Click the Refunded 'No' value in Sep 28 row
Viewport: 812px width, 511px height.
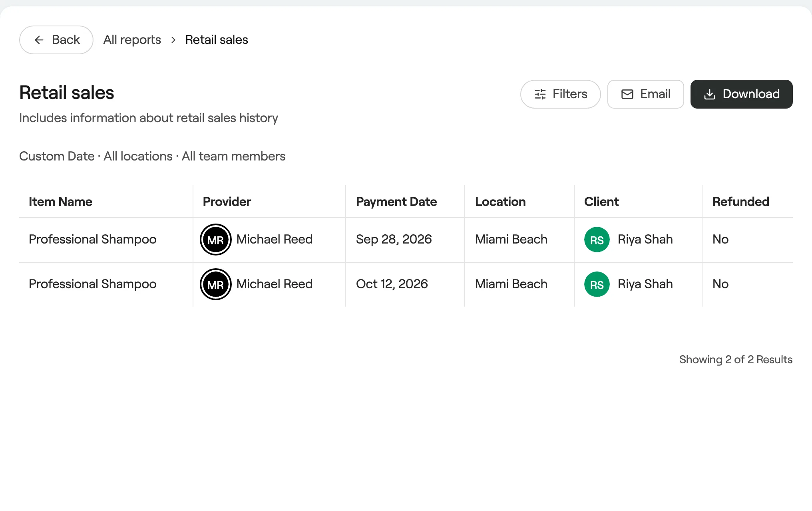[x=720, y=240]
